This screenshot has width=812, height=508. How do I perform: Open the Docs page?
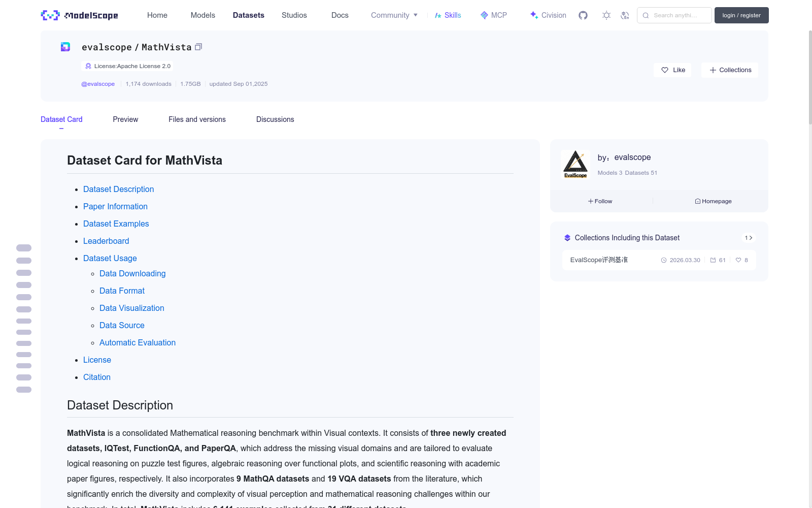point(340,15)
